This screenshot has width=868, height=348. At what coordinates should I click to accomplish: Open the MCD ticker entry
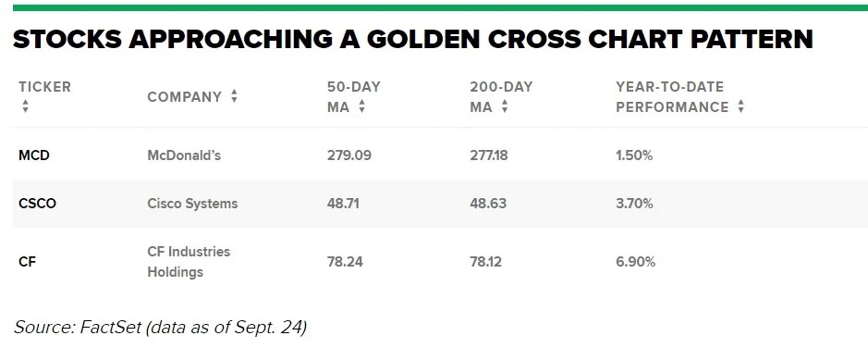pos(34,155)
